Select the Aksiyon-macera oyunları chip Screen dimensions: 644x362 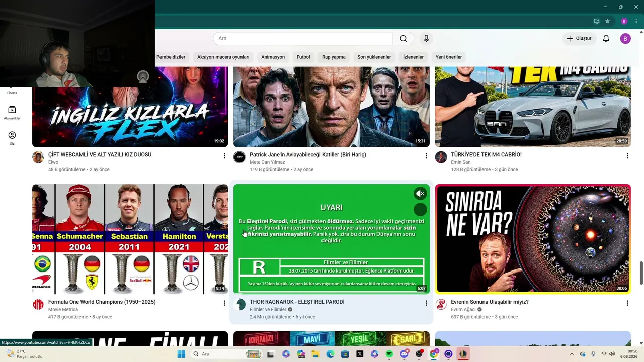223,57
